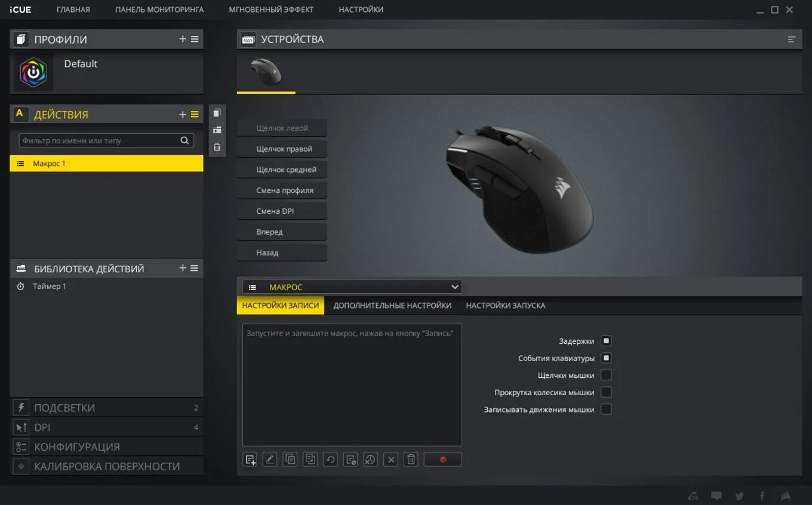Screen dimensions: 812x505
Task: Insert a delay with the list-clock icon
Action: 350,460
